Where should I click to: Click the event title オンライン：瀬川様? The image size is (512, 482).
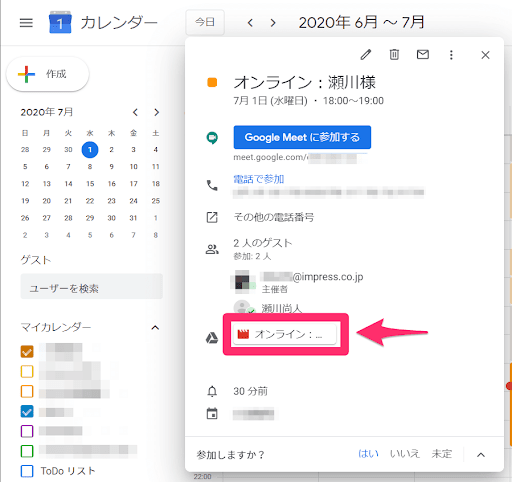pos(305,82)
